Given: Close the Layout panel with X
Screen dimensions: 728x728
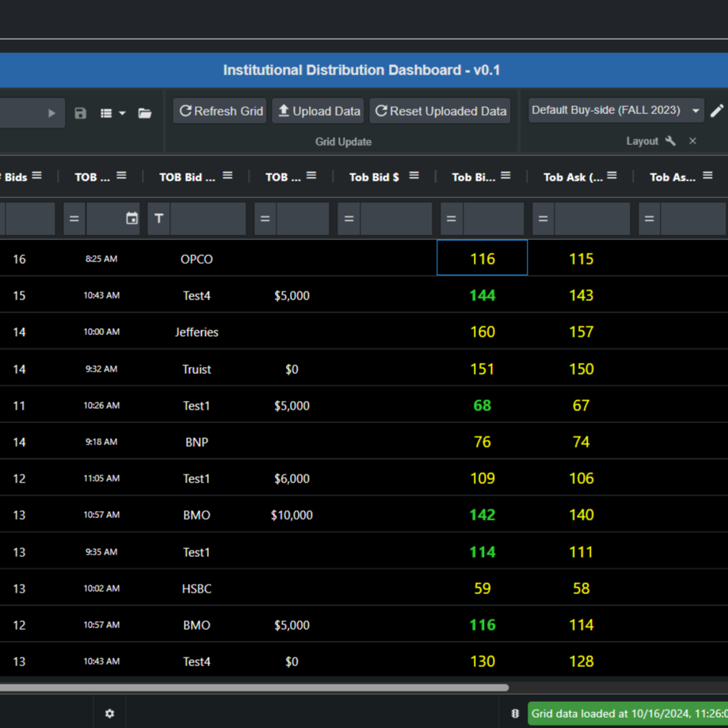Looking at the screenshot, I should (x=692, y=141).
